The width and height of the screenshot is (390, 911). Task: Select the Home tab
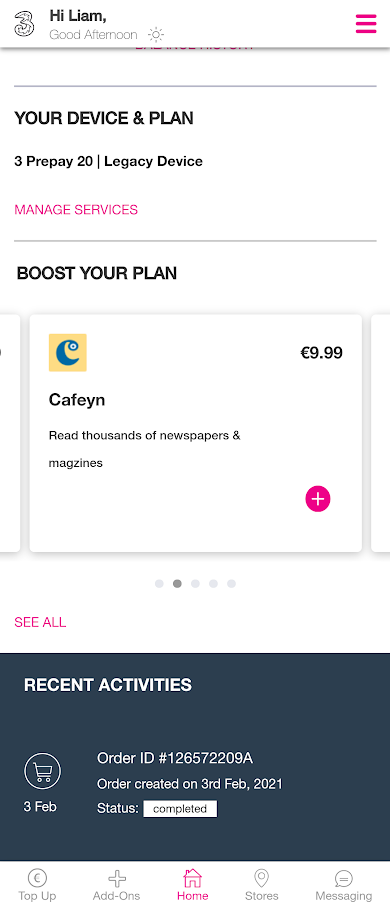click(x=192, y=885)
